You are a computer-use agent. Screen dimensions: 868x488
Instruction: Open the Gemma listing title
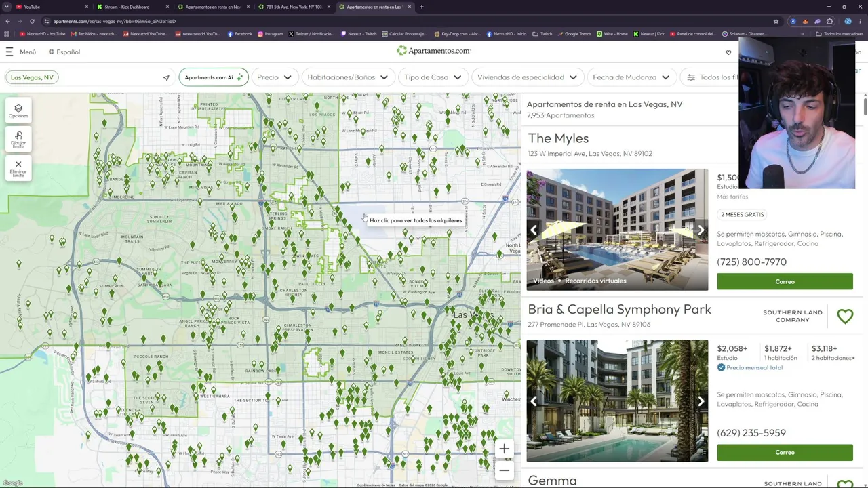(x=552, y=481)
